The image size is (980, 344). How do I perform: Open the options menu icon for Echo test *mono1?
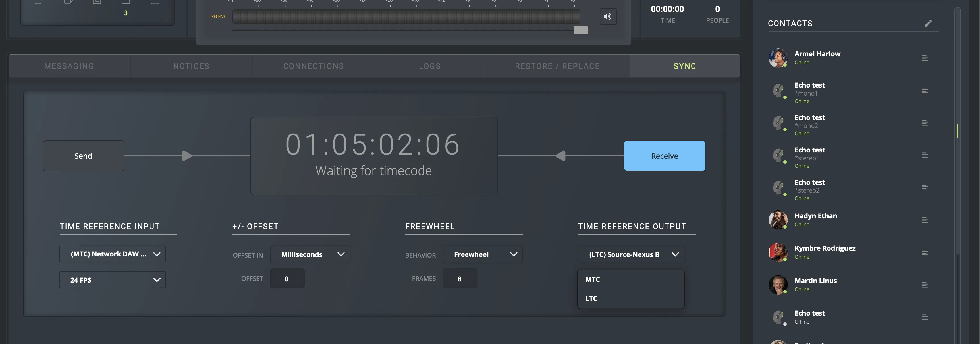[x=925, y=90]
